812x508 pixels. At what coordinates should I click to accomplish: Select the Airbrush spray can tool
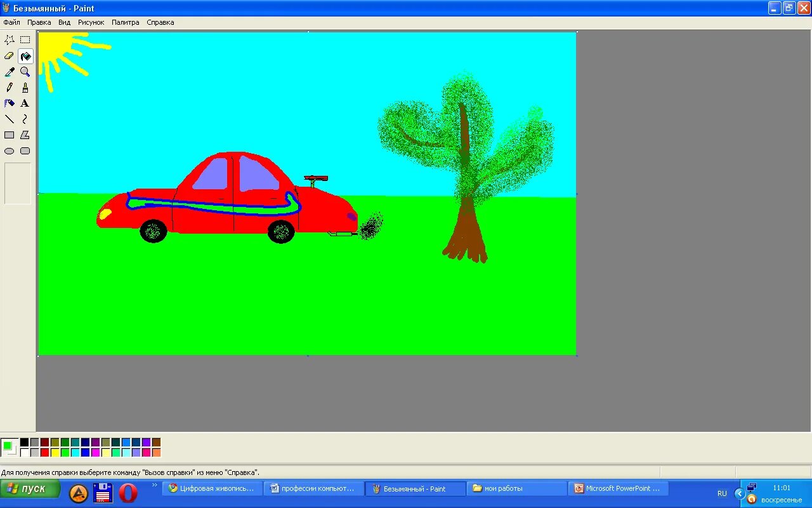coord(10,104)
